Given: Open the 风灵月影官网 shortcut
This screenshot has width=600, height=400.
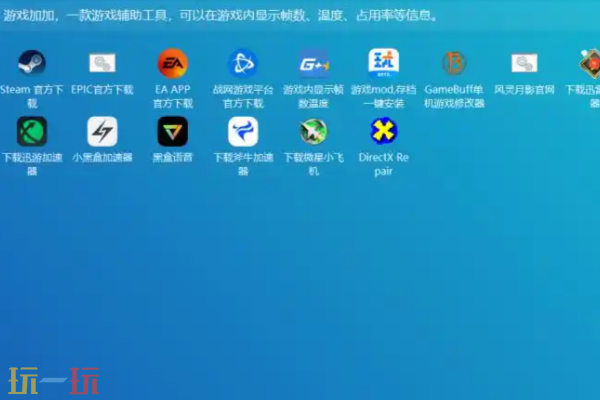Looking at the screenshot, I should (x=525, y=63).
